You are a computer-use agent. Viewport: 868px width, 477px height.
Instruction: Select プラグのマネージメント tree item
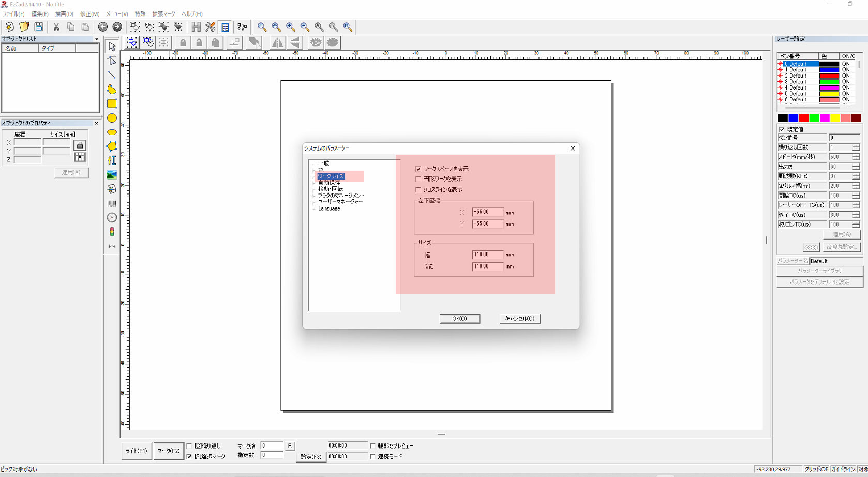341,196
